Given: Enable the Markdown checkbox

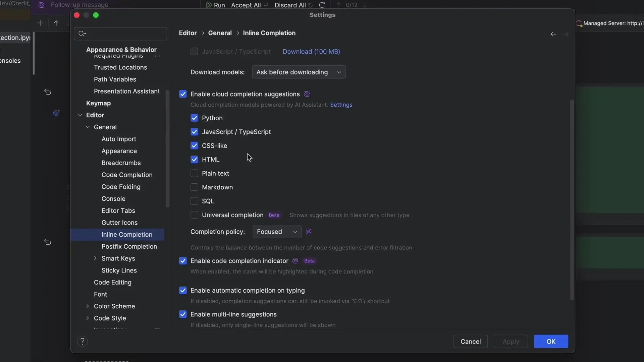Looking at the screenshot, I should pyautogui.click(x=194, y=187).
